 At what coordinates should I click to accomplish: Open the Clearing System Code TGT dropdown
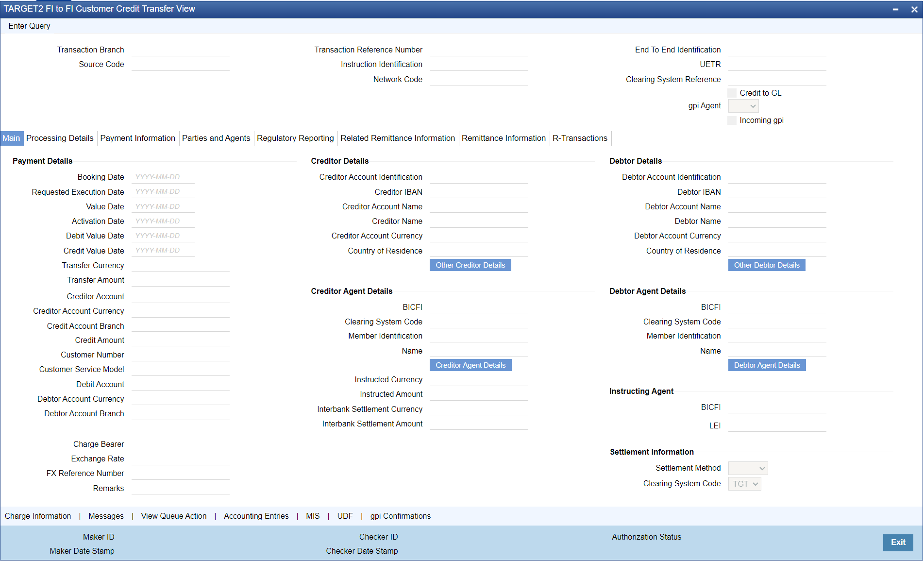pos(745,484)
